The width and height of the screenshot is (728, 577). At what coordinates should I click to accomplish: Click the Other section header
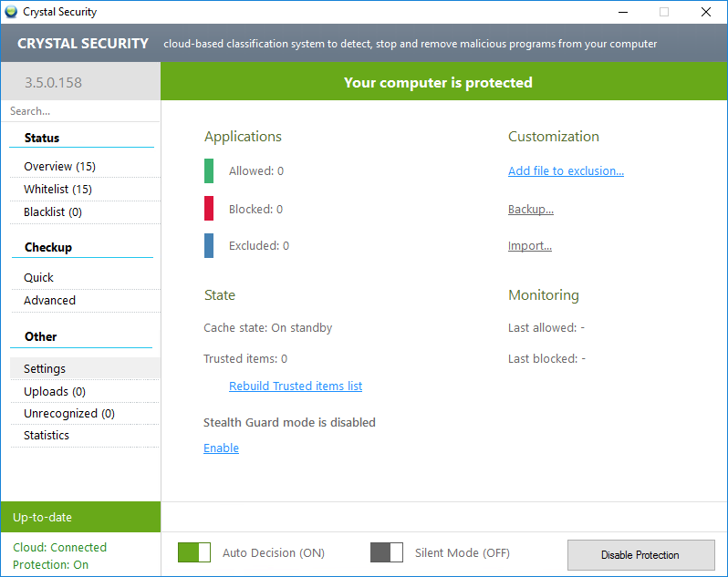pos(41,336)
